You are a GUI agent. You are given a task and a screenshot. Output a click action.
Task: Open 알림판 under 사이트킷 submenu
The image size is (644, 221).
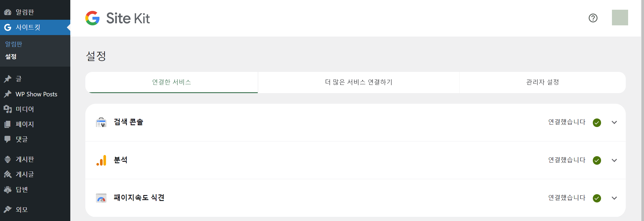[12, 44]
